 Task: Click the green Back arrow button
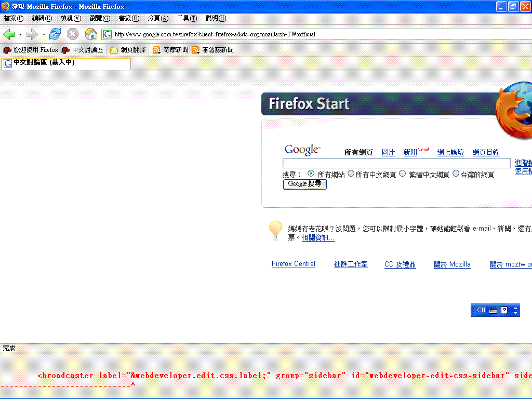tap(9, 34)
